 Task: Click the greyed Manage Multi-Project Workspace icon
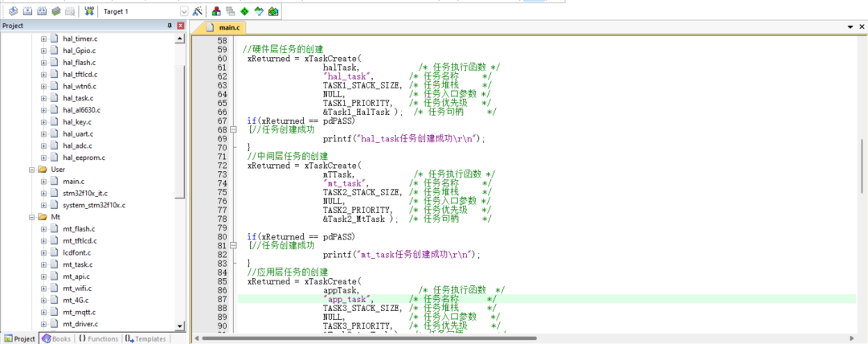(231, 11)
